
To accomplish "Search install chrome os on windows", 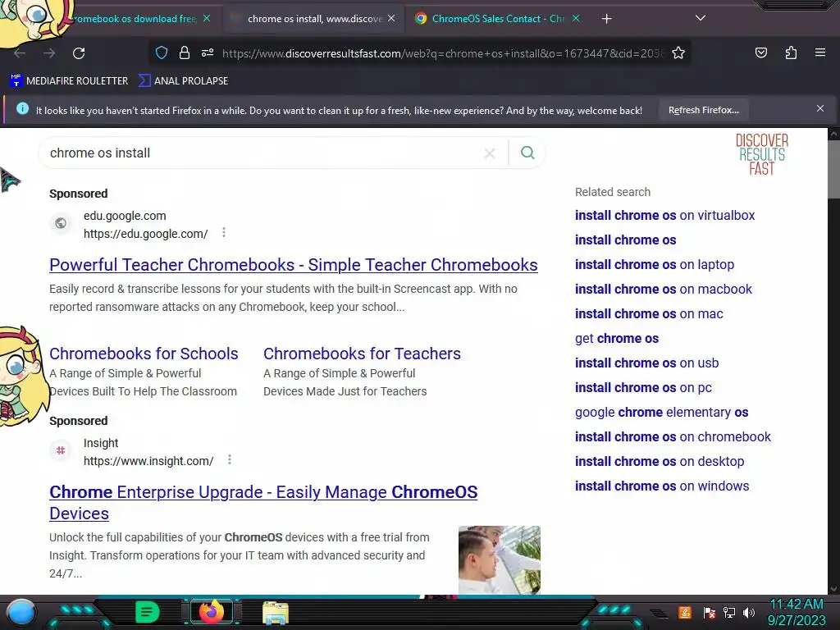I will pyautogui.click(x=662, y=486).
